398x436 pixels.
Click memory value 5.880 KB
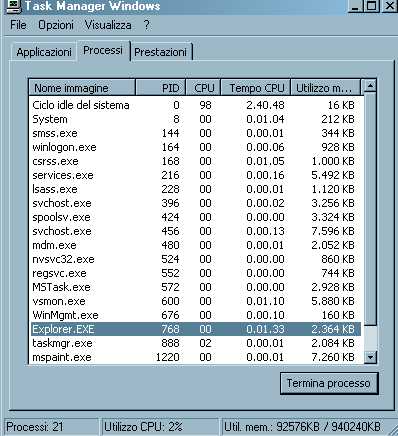333,301
